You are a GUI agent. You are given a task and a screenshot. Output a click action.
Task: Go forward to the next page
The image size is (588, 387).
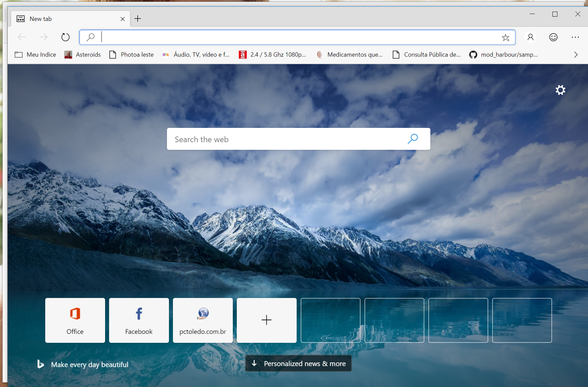click(44, 37)
